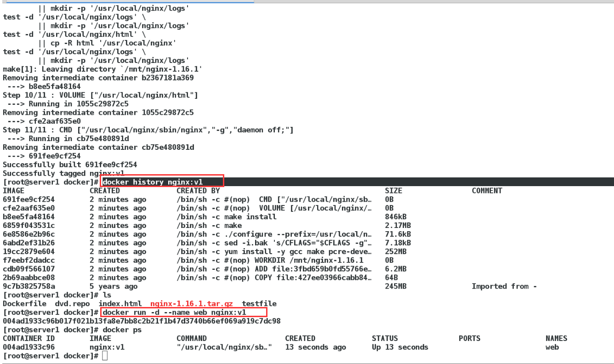Click the 'WORKDIR /mnt/nginx-1.16.1' history entry
614x364 pixels.
click(x=270, y=261)
